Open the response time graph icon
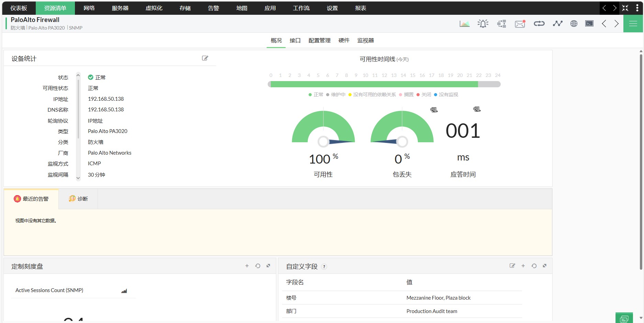 point(557,23)
